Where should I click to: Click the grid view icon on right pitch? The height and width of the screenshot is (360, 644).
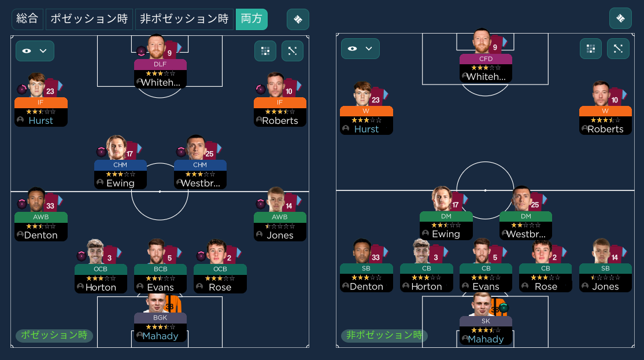[591, 49]
